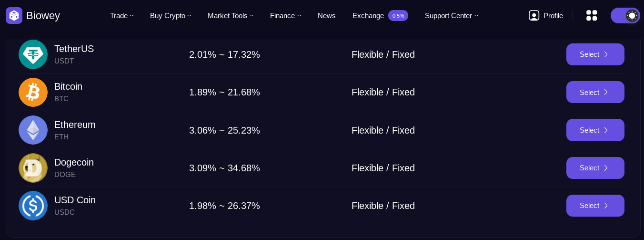
Task: Click the Bitcoin coin icon
Action: [x=33, y=92]
